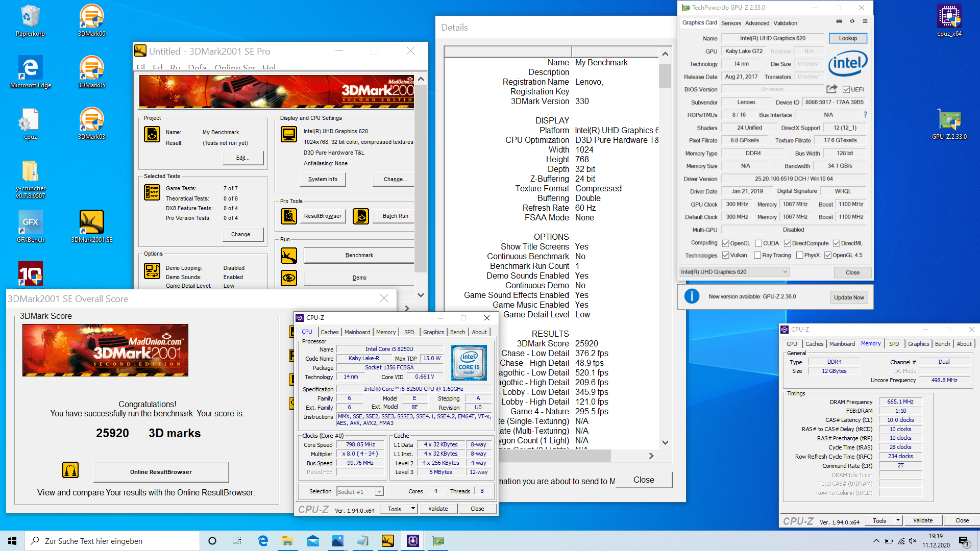Open the Socket #1 selection dropdown
Viewport: 980px width, 551px height.
pyautogui.click(x=360, y=492)
